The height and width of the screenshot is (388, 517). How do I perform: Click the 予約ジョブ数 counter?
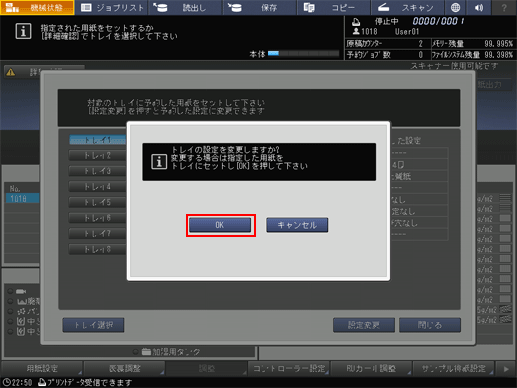[x=421, y=55]
